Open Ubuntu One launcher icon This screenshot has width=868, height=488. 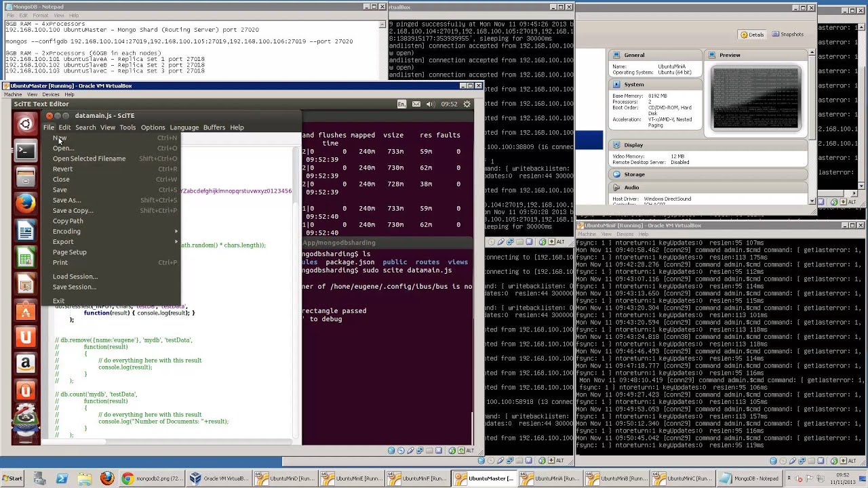[26, 337]
